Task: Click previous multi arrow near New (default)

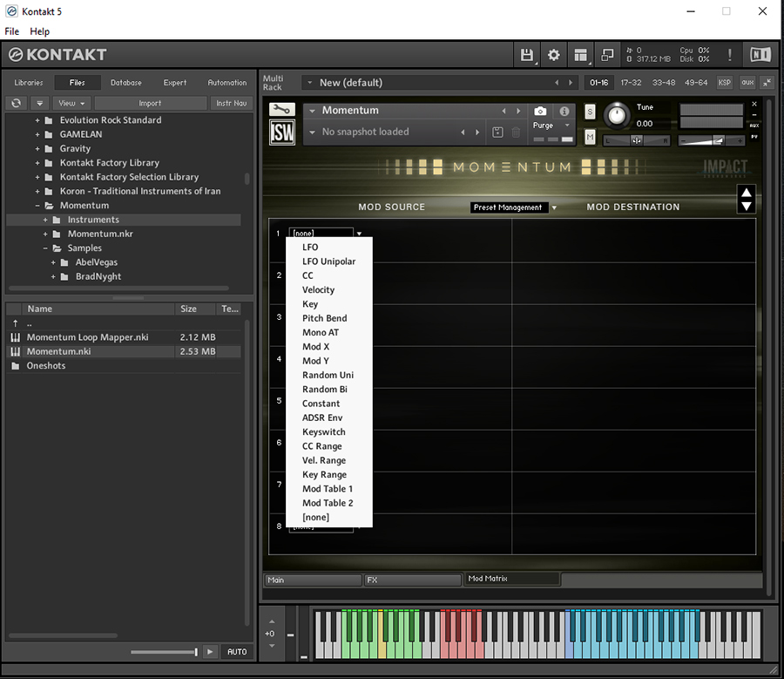Action: (557, 83)
